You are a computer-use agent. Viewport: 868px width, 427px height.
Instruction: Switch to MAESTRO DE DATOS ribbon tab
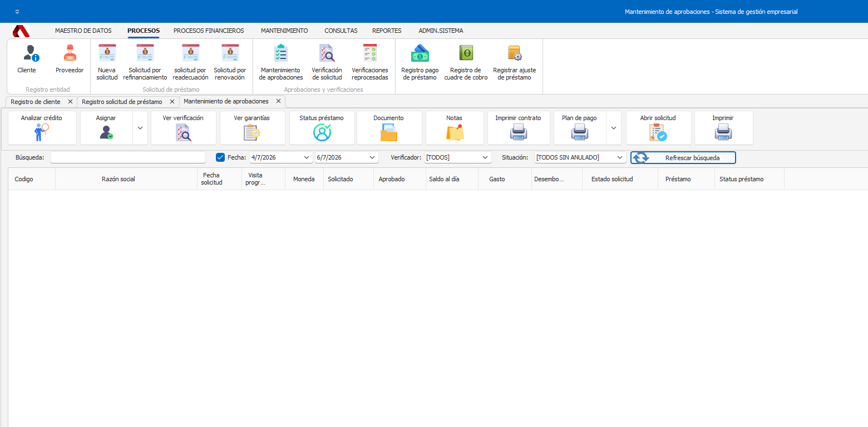point(83,31)
